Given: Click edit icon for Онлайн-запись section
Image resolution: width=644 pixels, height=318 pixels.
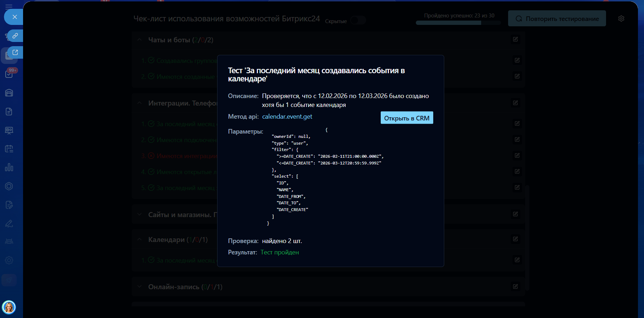Looking at the screenshot, I should 515,287.
